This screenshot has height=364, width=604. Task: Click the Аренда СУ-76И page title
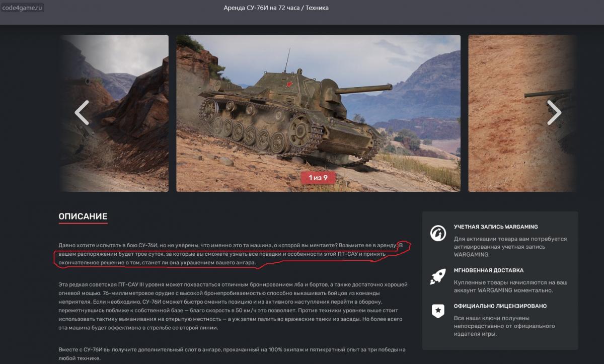tap(276, 8)
